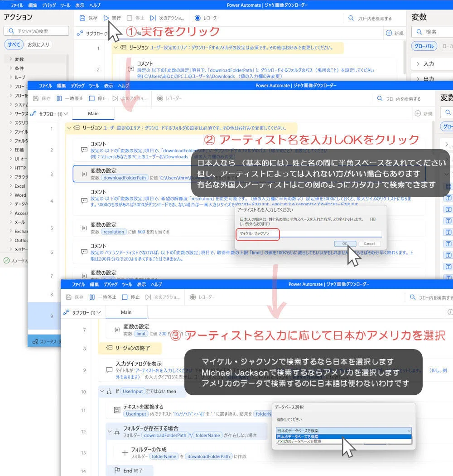This screenshot has height=476, width=453.
Task: Click the フォルダーの作成 plus icon
Action: 125,452
